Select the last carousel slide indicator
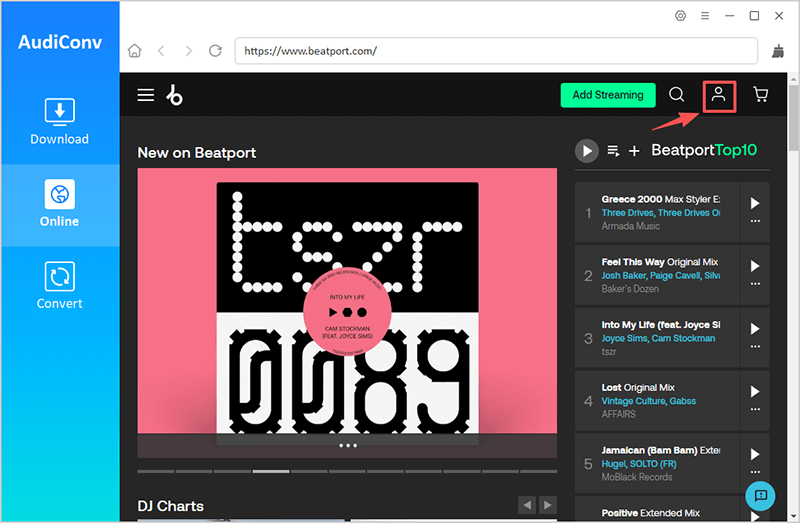 pyautogui.click(x=538, y=471)
